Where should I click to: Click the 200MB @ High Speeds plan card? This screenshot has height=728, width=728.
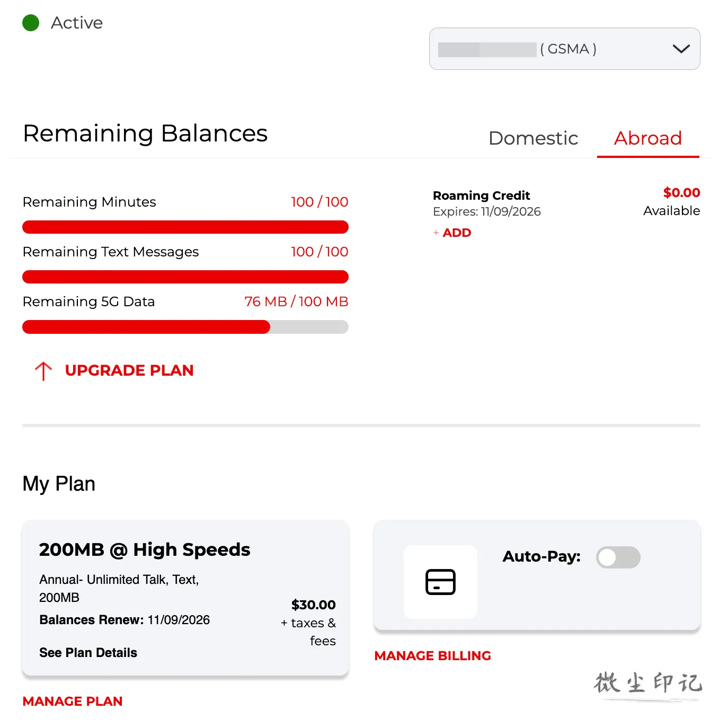(x=185, y=598)
